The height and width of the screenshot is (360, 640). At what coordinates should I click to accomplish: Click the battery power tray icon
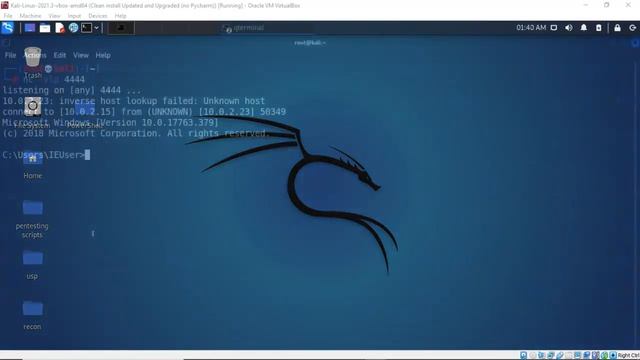[x=598, y=28]
